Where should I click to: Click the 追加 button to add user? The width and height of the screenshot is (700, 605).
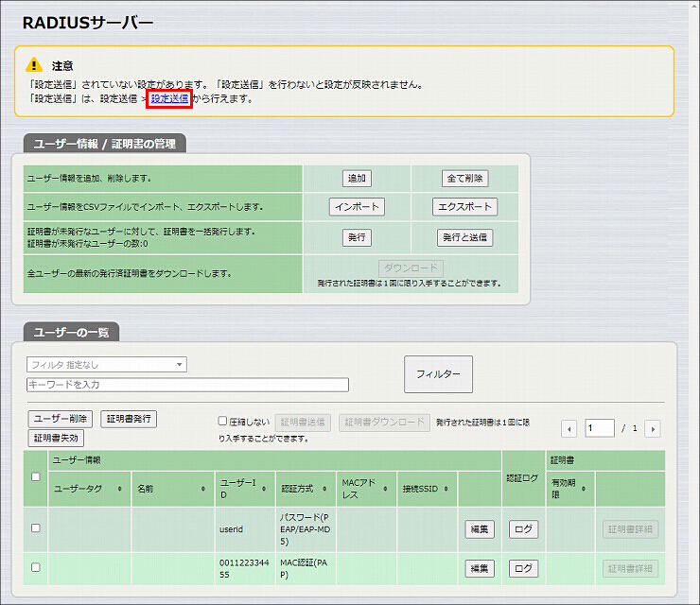pos(357,179)
